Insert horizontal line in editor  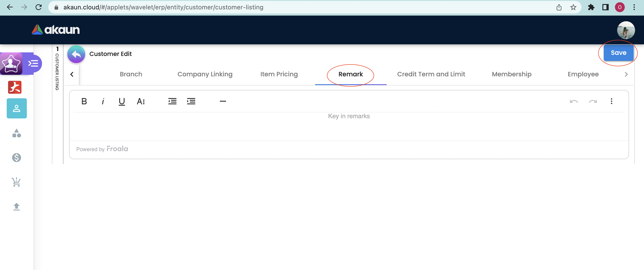pyautogui.click(x=222, y=101)
